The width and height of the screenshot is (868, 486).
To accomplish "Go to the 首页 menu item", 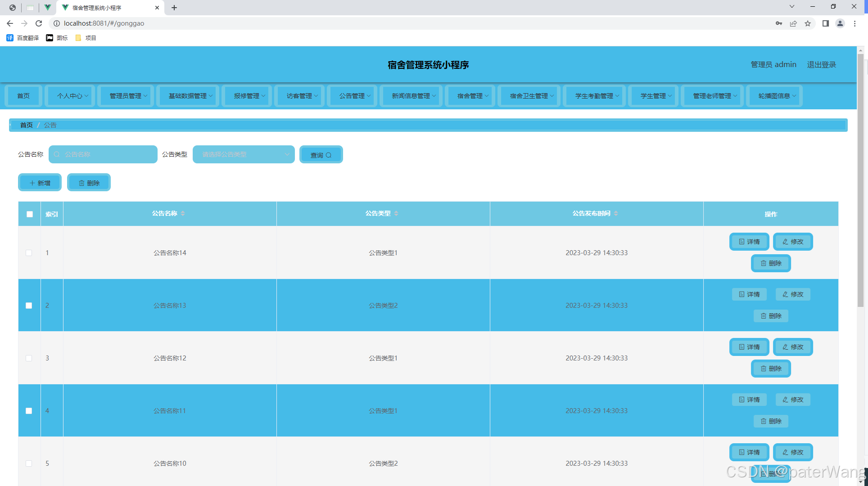I will (x=23, y=96).
